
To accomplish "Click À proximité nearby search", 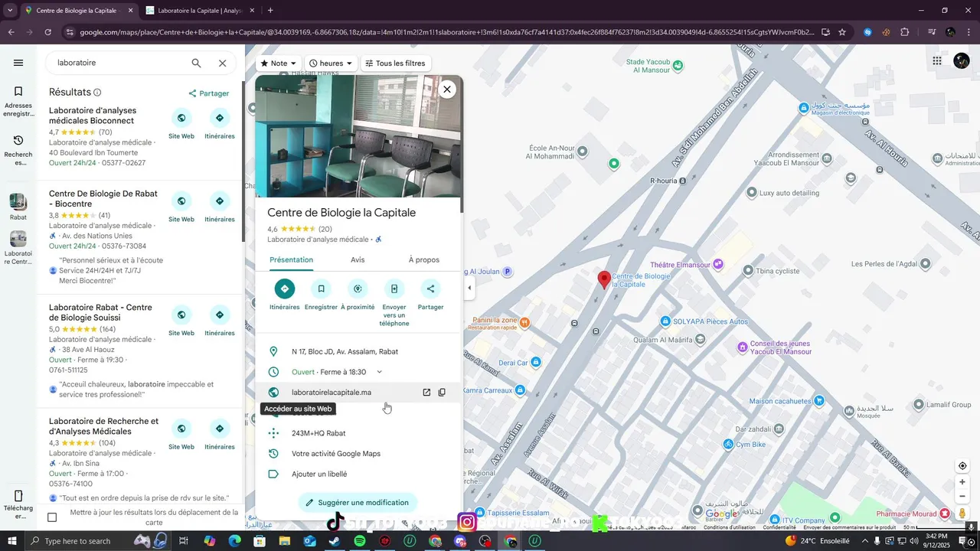I will (x=358, y=295).
